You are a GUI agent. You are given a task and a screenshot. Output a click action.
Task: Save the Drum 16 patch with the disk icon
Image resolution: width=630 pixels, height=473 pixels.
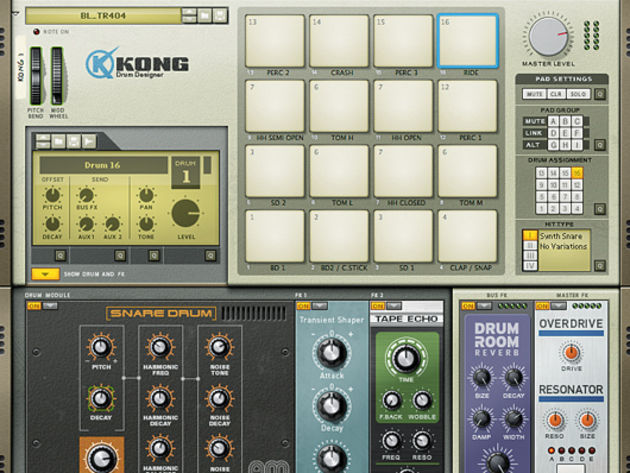pos(74,141)
